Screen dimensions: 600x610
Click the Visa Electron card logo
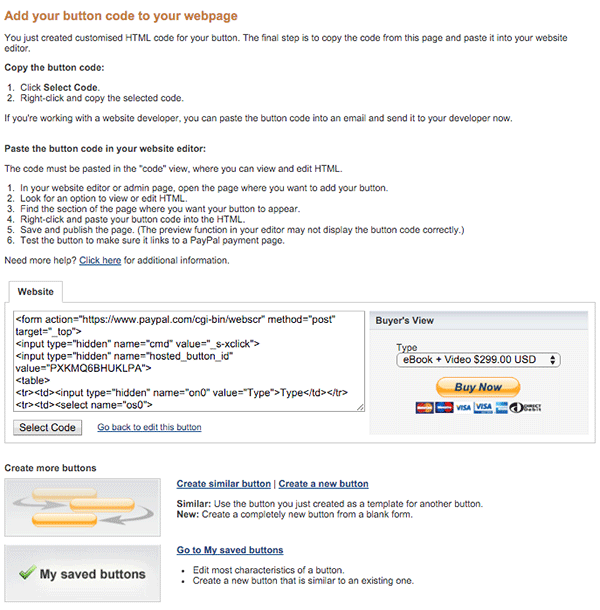483,408
